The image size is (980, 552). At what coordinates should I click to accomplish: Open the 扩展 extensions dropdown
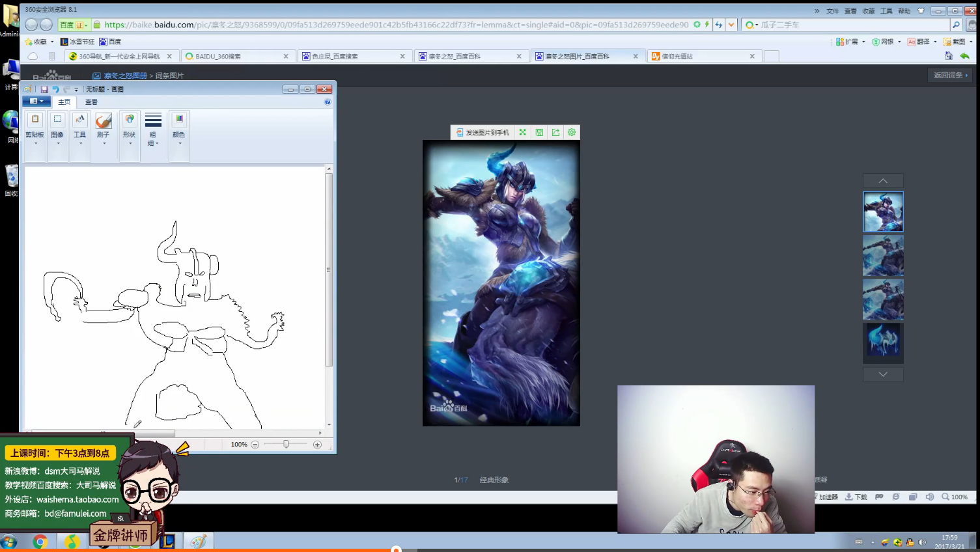(x=850, y=42)
